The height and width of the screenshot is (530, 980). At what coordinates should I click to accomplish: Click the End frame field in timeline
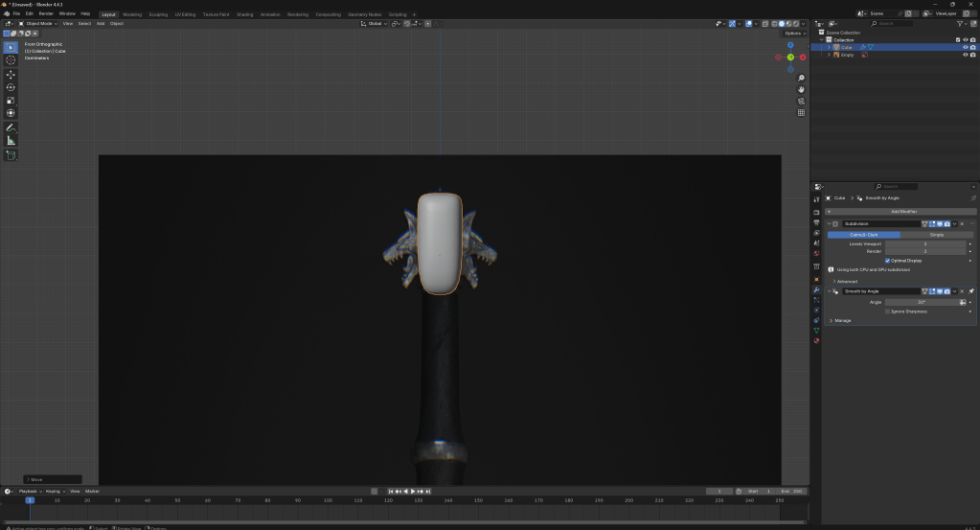[792, 491]
